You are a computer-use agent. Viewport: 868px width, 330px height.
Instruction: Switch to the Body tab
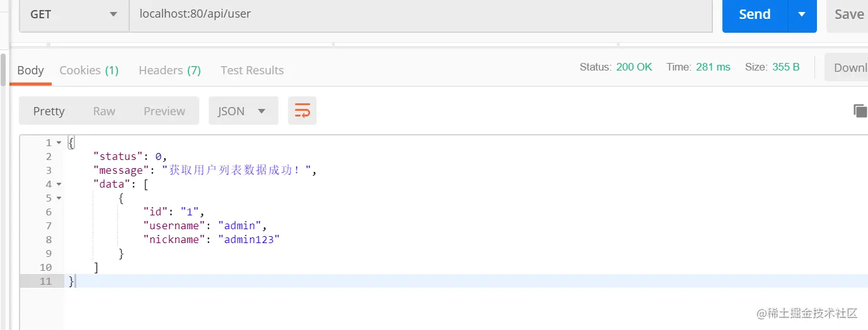click(30, 70)
